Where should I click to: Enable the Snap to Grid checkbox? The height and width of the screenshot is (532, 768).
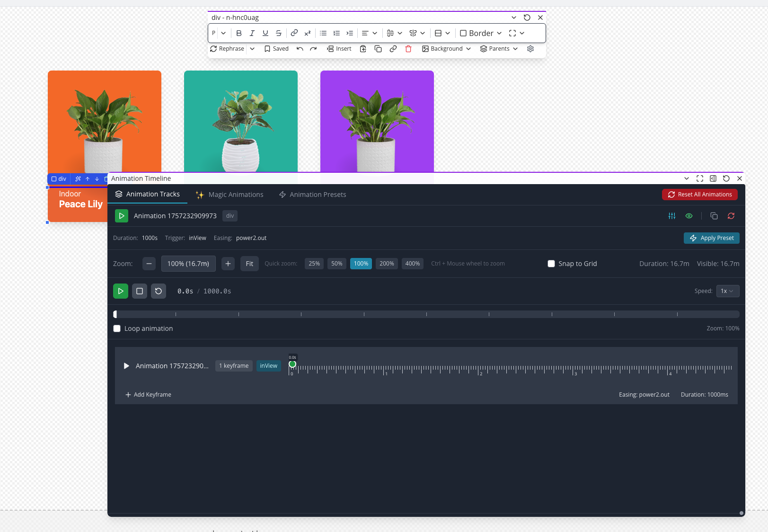[x=551, y=264]
